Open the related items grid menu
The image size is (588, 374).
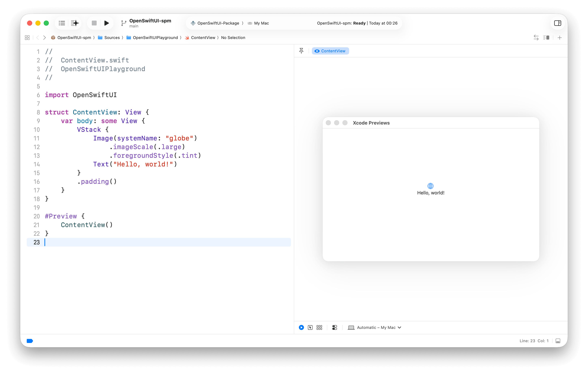pos(27,38)
